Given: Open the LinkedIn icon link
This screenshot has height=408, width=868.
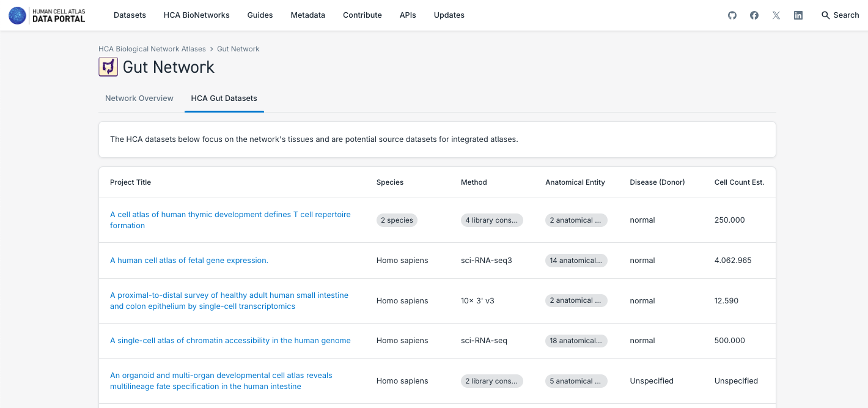Looking at the screenshot, I should 798,15.
